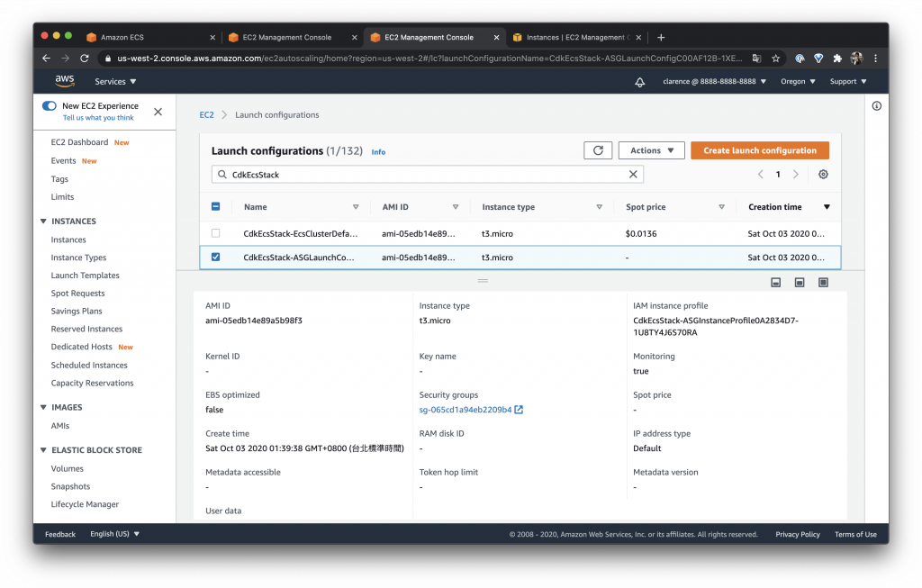This screenshot has width=922, height=588.
Task: Open the Oregon region selector
Action: (798, 82)
